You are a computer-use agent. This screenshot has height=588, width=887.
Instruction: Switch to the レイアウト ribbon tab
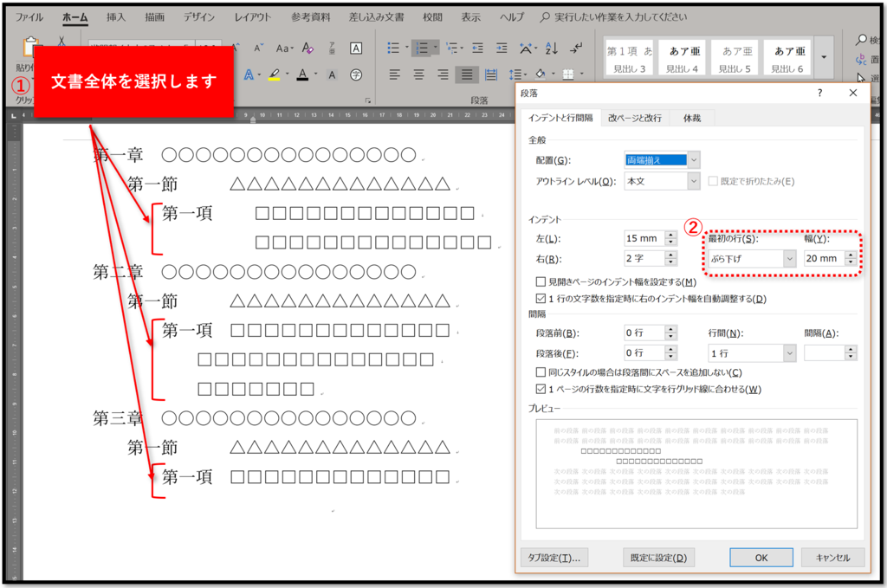[x=252, y=17]
